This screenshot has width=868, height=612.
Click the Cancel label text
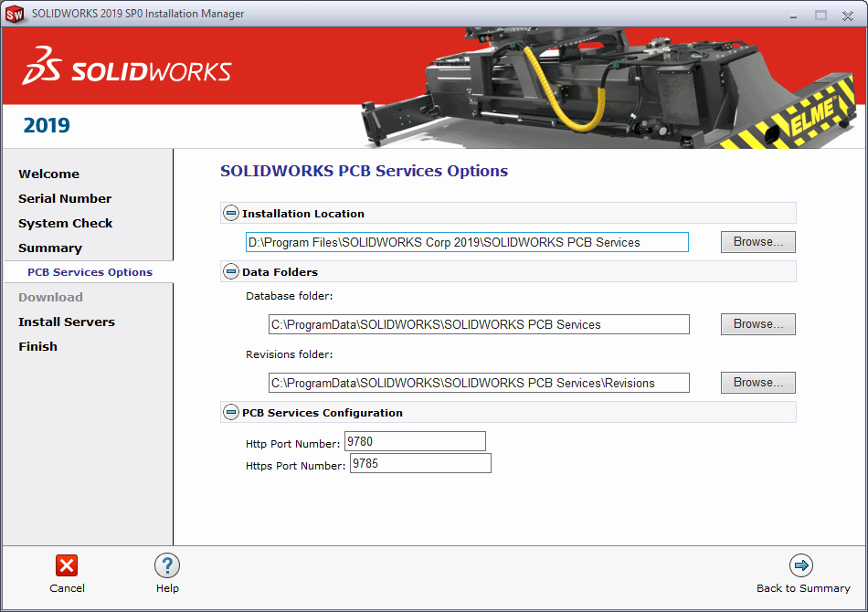pyautogui.click(x=67, y=588)
